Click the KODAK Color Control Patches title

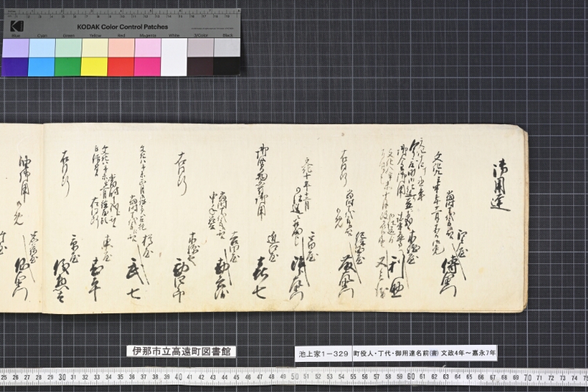tap(123, 27)
